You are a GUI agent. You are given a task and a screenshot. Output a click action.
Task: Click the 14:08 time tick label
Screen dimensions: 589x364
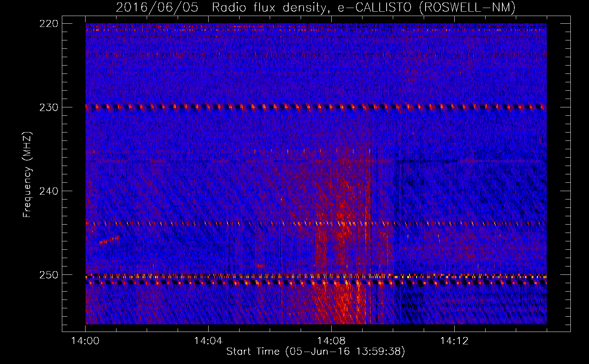pyautogui.click(x=331, y=341)
